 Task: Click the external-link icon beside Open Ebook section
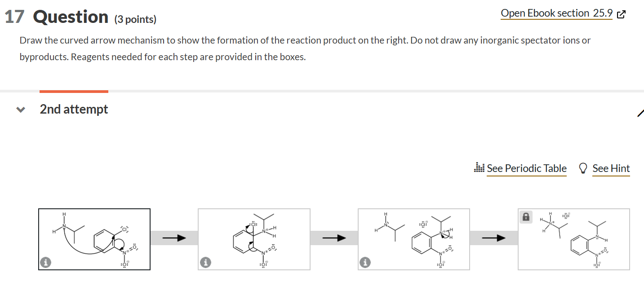click(x=622, y=14)
